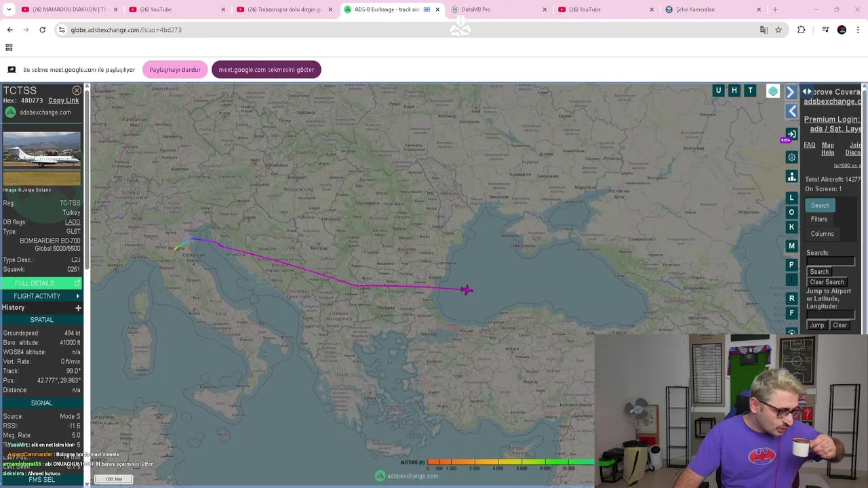Expand the FLIGHT ACTIVITY section
This screenshot has height=488, width=868.
(41, 296)
